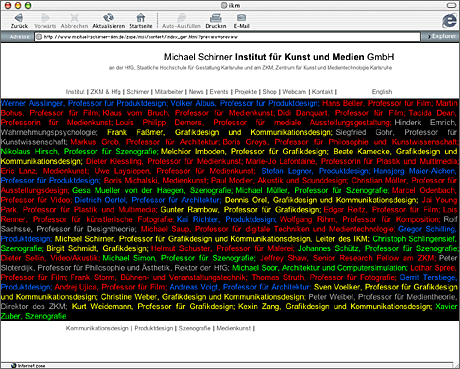Click the name Hans Beller

(x=343, y=103)
